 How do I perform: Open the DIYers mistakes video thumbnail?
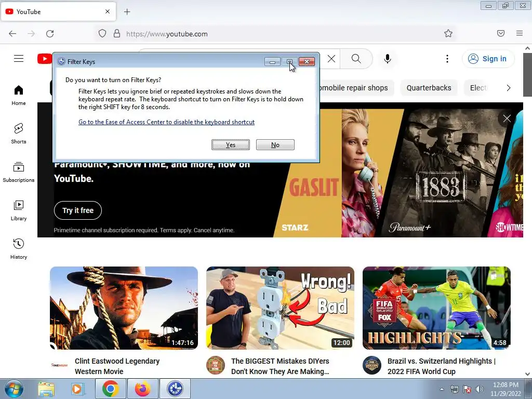point(280,308)
